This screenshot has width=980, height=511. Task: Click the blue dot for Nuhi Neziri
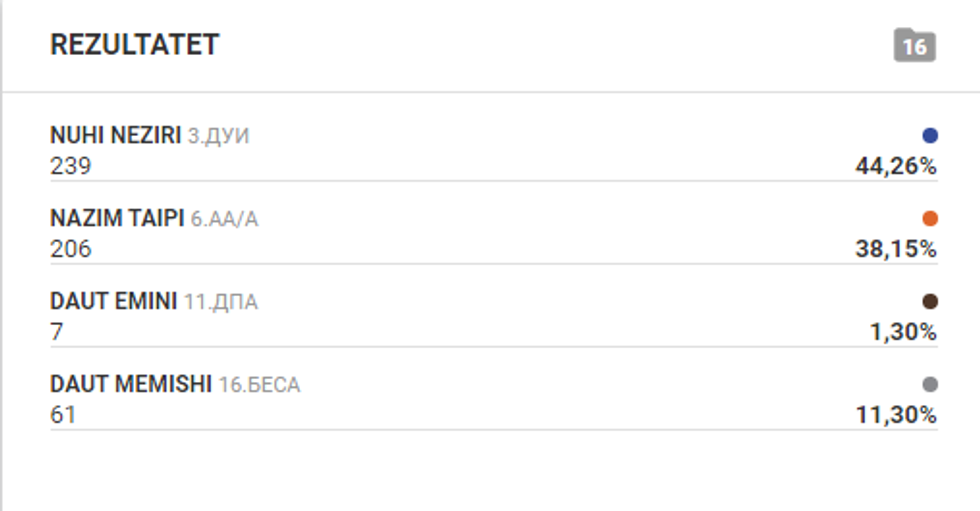click(x=930, y=135)
